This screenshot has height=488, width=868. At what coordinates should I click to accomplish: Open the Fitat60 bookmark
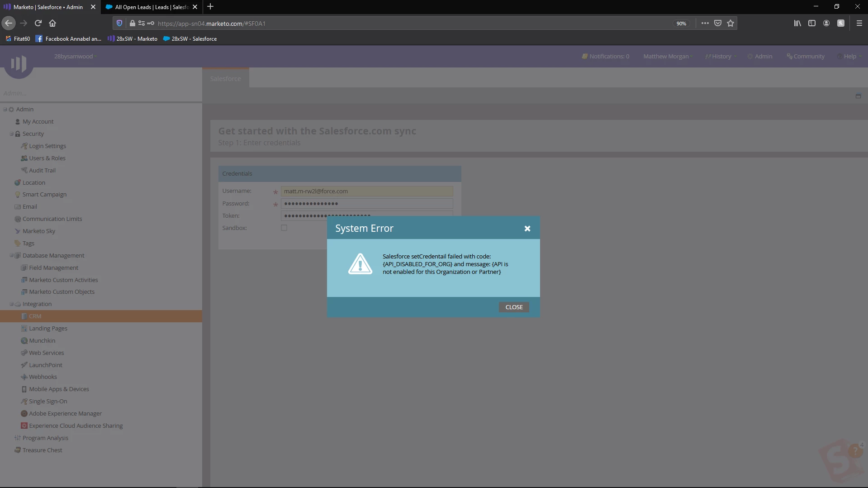click(18, 38)
